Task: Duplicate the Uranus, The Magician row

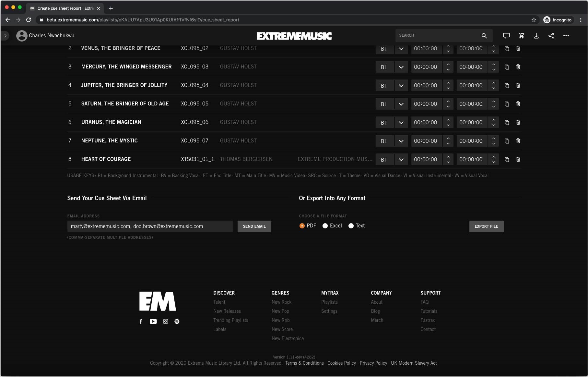Action: point(507,122)
